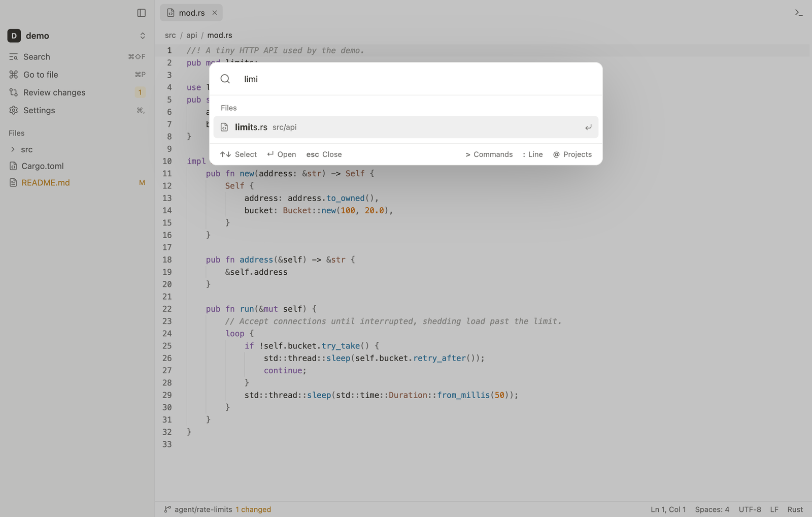Click line number 22 in the gutter
This screenshot has width=812, height=517.
point(167,309)
